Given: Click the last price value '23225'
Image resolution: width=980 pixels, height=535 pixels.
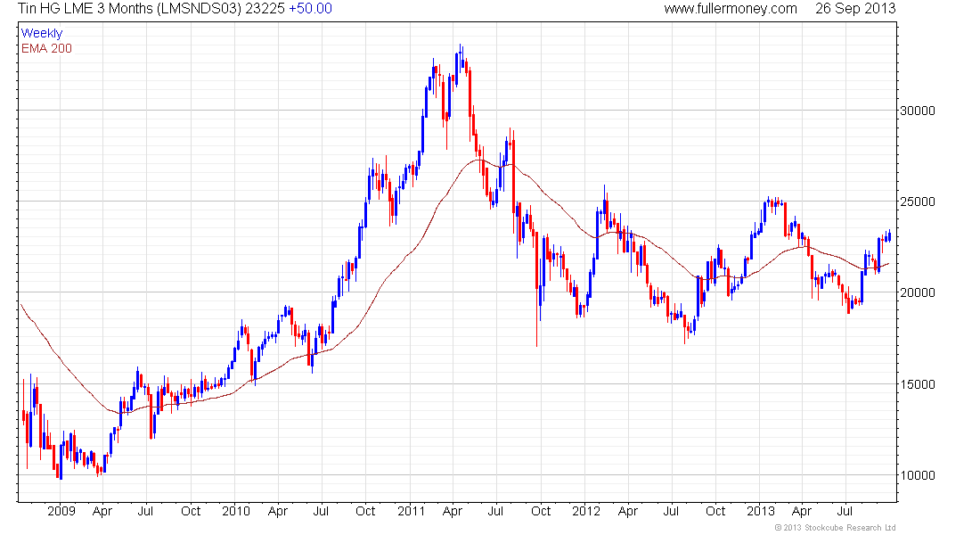Looking at the screenshot, I should [x=265, y=9].
